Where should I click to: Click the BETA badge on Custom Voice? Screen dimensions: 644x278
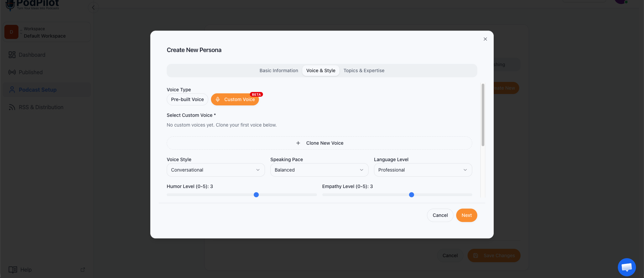tap(256, 94)
